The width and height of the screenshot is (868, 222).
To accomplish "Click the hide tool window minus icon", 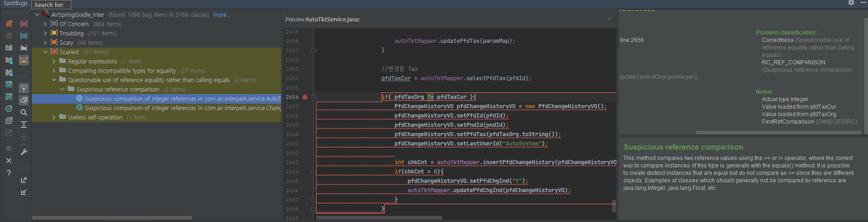I will [x=863, y=3].
